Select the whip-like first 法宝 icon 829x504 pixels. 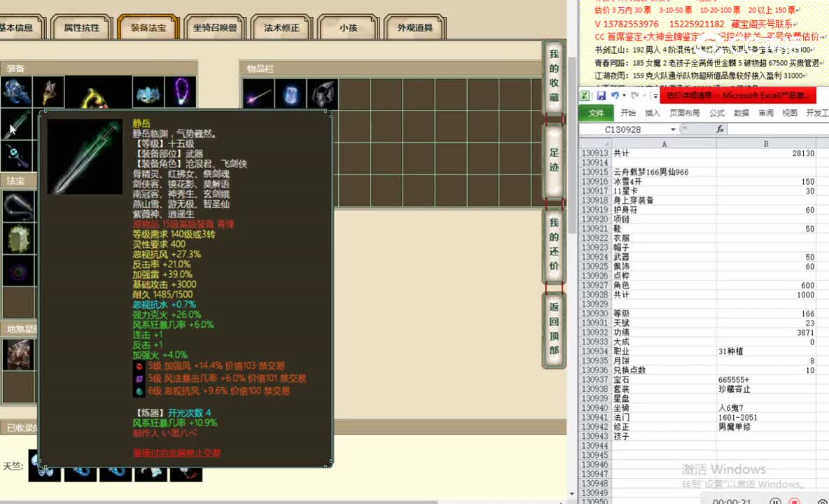pos(18,206)
